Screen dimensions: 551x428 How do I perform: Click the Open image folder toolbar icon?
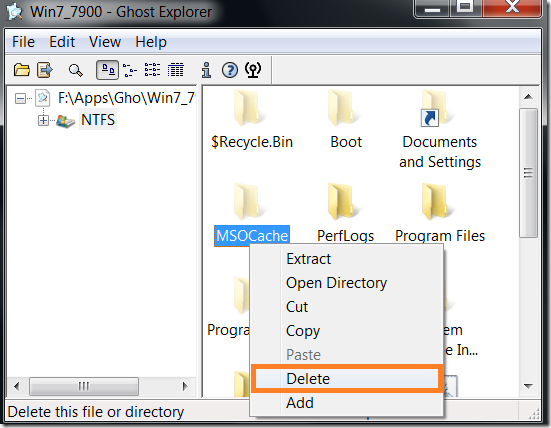(x=22, y=70)
